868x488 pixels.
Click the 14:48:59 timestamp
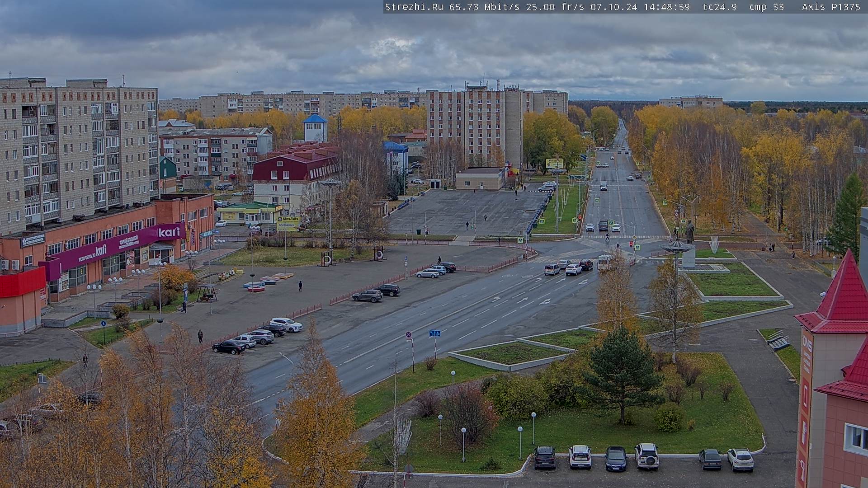click(667, 7)
